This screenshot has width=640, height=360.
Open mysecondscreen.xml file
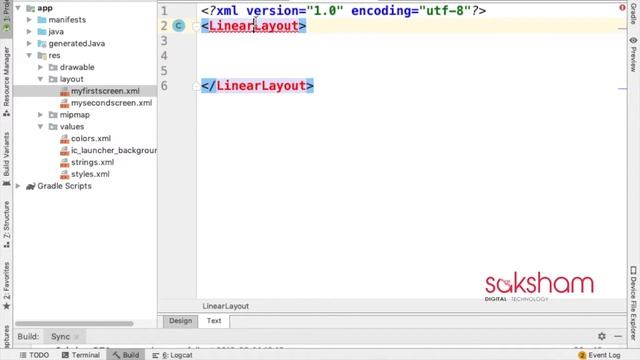click(x=111, y=103)
